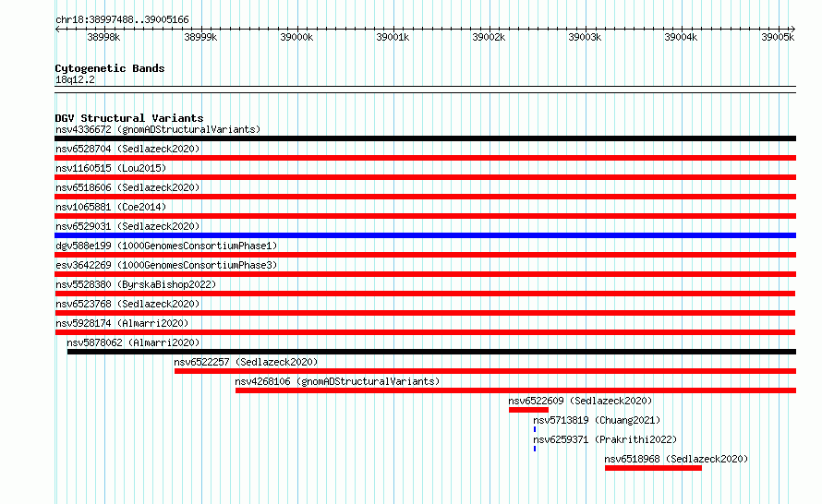The image size is (822, 504).
Task: Click the red bar under nsv6518968
Action: (653, 468)
